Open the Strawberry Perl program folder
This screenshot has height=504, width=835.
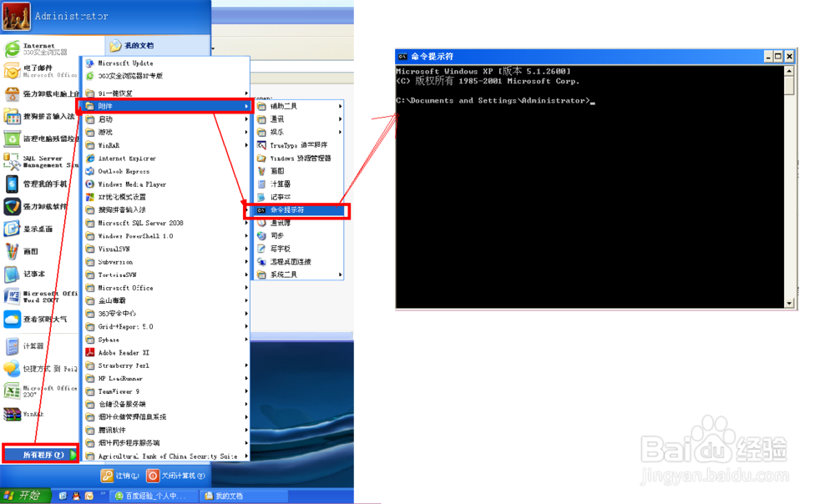[x=167, y=365]
